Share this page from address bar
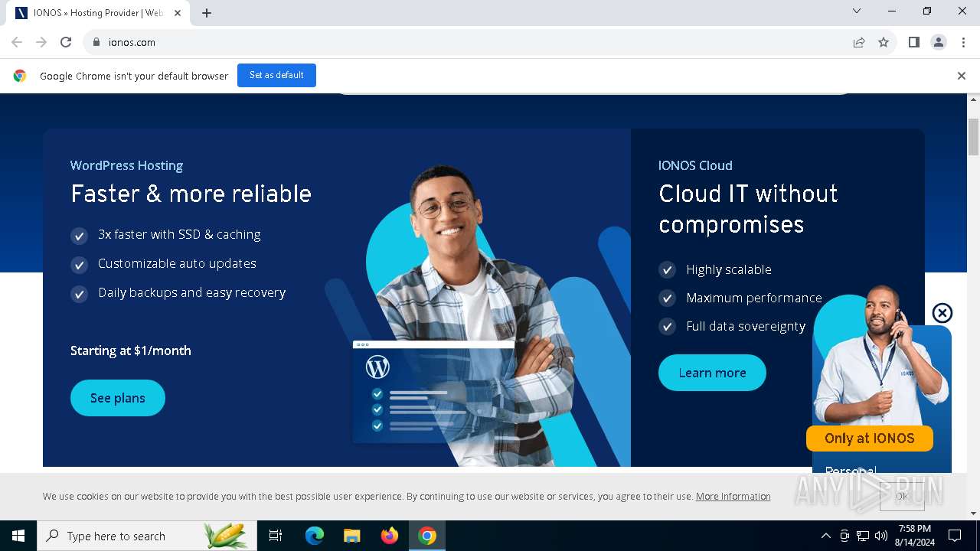The image size is (980, 551). point(859,42)
